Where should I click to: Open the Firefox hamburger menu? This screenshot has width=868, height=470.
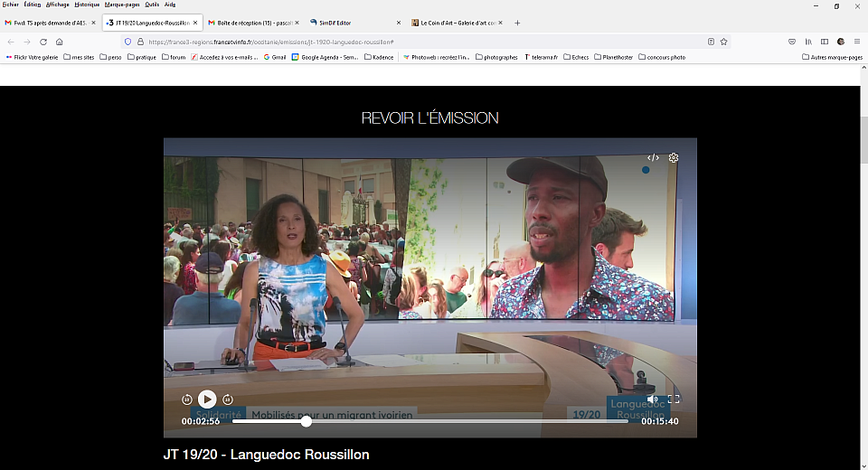(x=857, y=42)
